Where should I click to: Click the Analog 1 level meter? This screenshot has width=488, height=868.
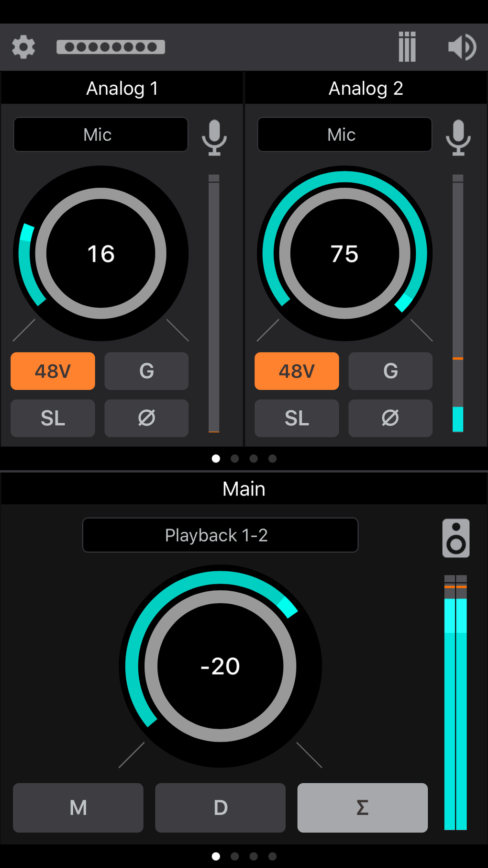(x=214, y=304)
